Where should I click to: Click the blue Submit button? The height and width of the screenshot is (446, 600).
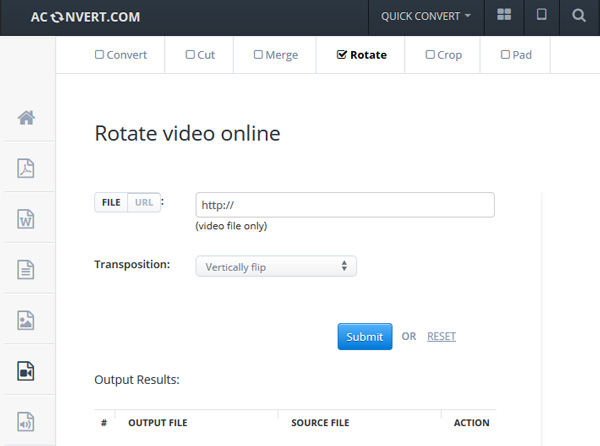(x=365, y=337)
